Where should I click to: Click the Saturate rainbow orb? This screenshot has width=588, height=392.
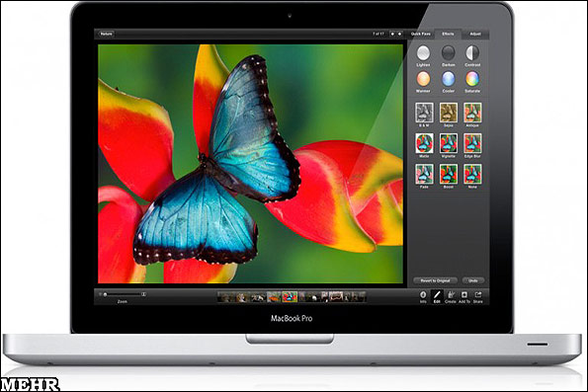[x=472, y=79]
